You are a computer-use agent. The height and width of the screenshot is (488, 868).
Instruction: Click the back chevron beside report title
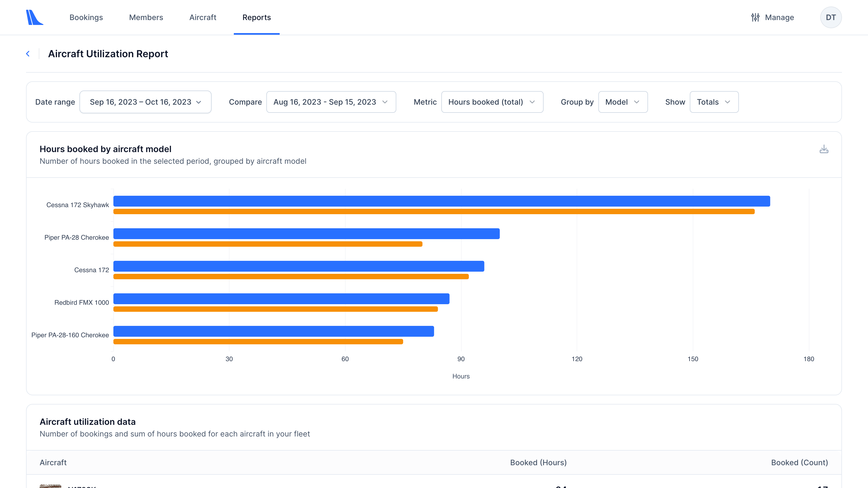[x=28, y=54]
